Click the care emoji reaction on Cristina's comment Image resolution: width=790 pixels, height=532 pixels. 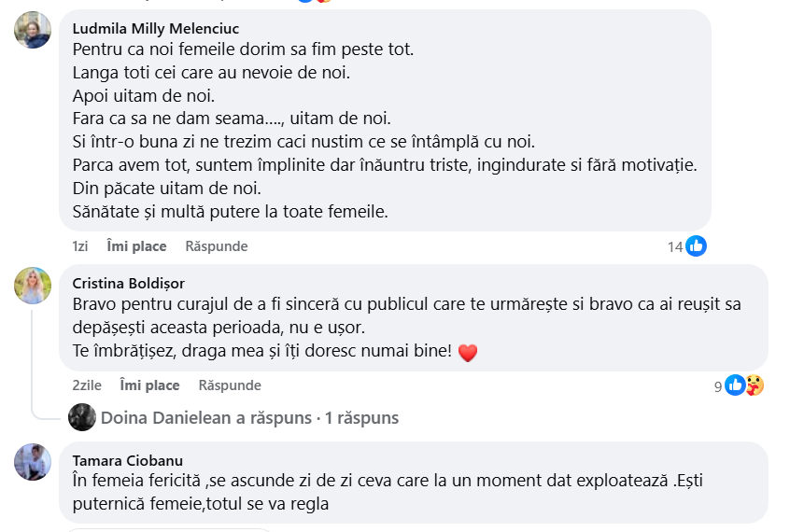754,385
